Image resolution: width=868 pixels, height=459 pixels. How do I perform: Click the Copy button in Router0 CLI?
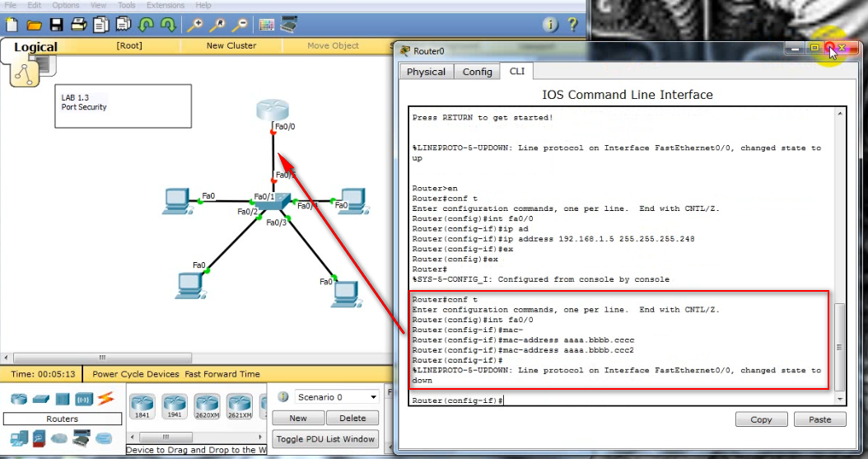click(x=761, y=419)
